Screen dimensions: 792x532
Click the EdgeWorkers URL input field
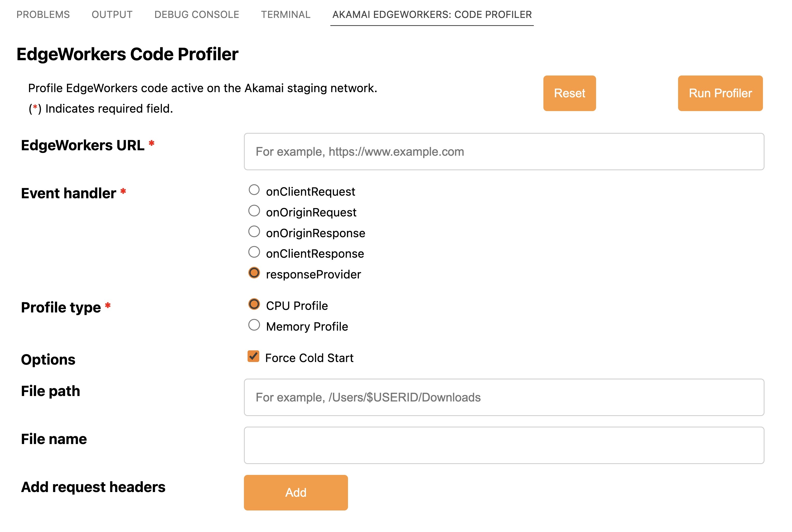[504, 152]
